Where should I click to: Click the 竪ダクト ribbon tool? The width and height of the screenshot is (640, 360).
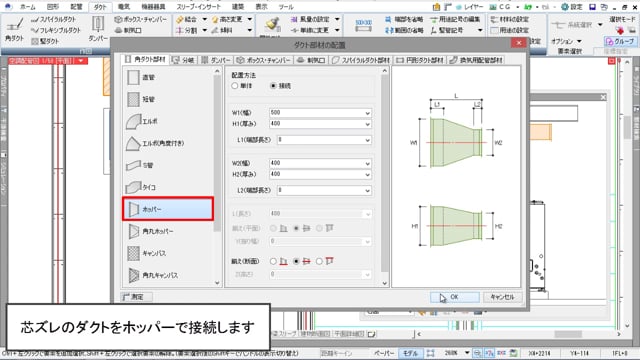point(45,41)
